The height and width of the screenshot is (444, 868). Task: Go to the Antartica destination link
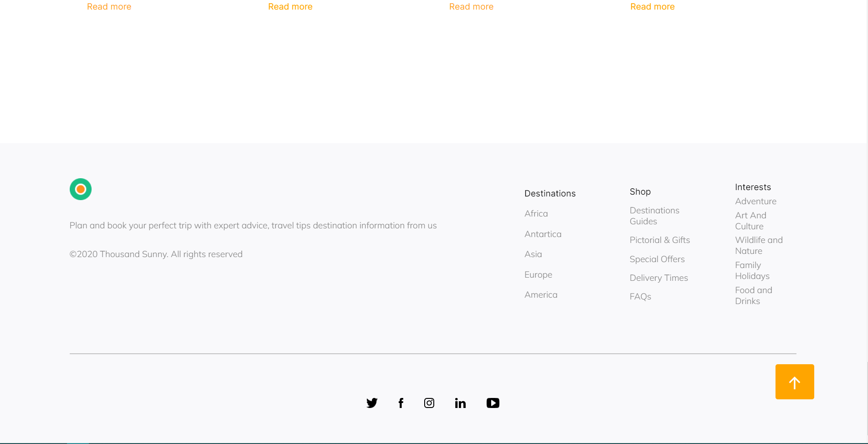coord(543,234)
